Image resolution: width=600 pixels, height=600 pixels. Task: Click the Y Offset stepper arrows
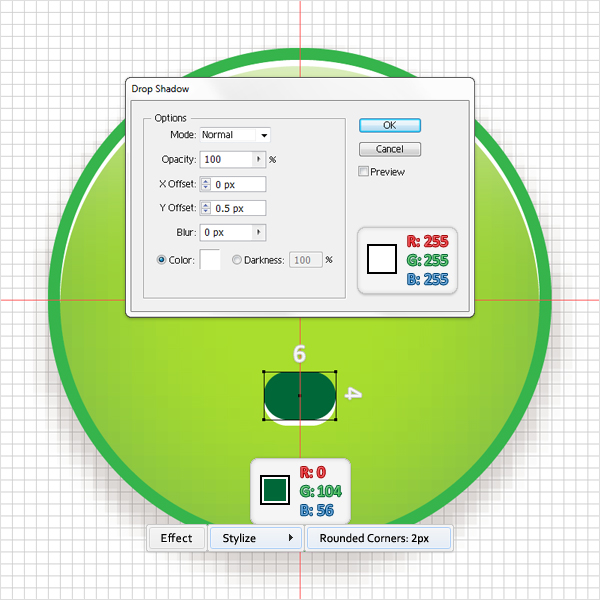[206, 208]
